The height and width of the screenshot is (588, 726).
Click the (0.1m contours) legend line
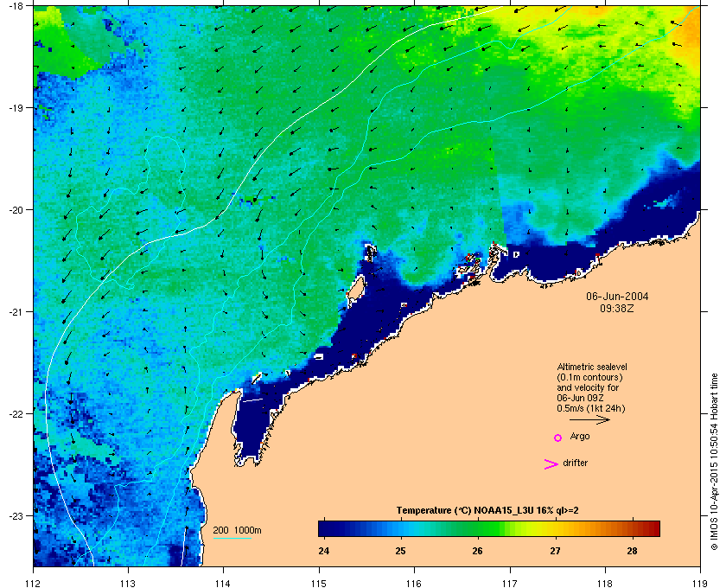click(589, 377)
